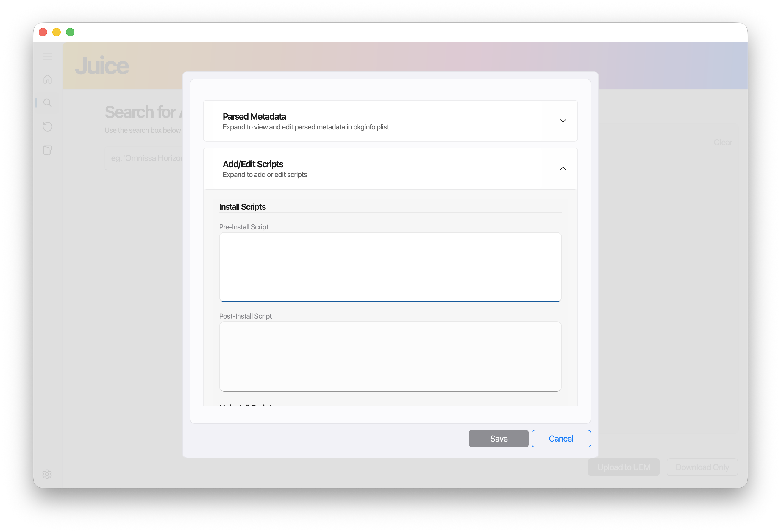Click into the Post-Install Script text area
781x532 pixels.
click(390, 356)
